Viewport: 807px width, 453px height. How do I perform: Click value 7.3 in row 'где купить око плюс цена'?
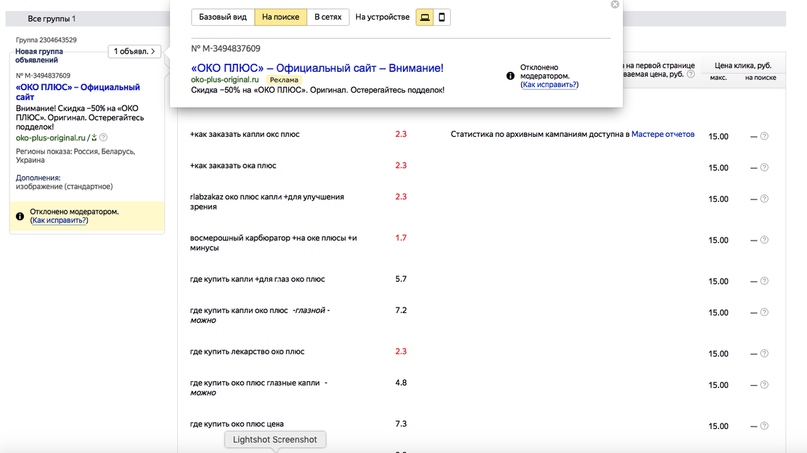401,424
